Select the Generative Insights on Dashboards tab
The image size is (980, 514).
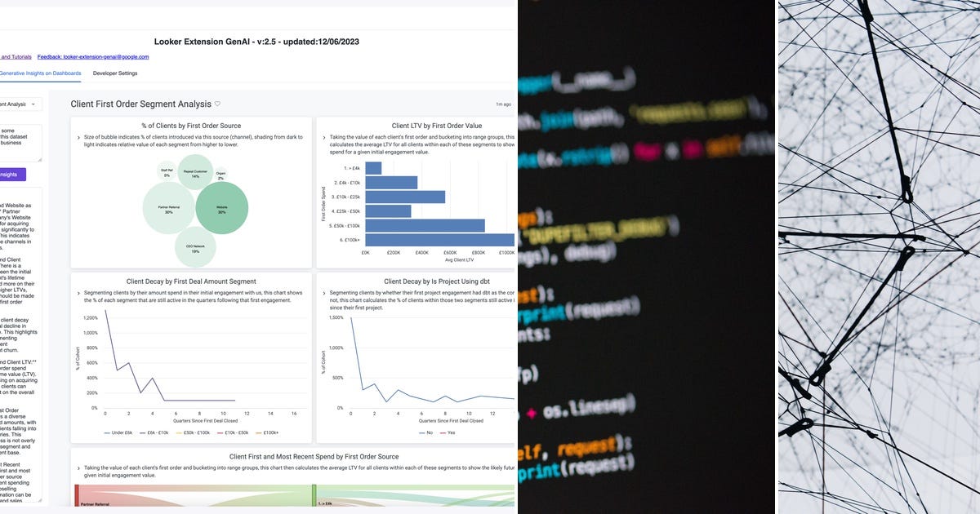coord(40,73)
